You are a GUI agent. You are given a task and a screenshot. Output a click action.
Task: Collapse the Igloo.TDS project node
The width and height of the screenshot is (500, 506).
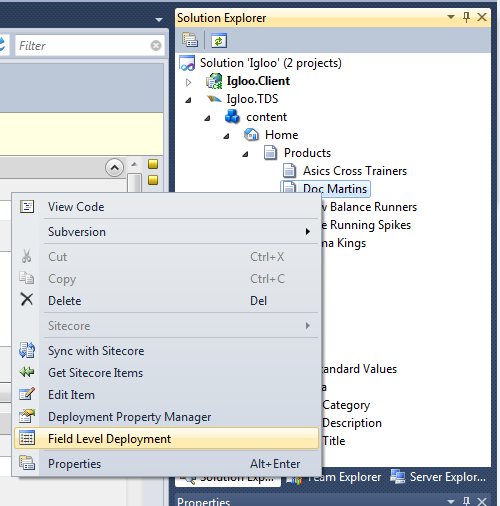[188, 100]
